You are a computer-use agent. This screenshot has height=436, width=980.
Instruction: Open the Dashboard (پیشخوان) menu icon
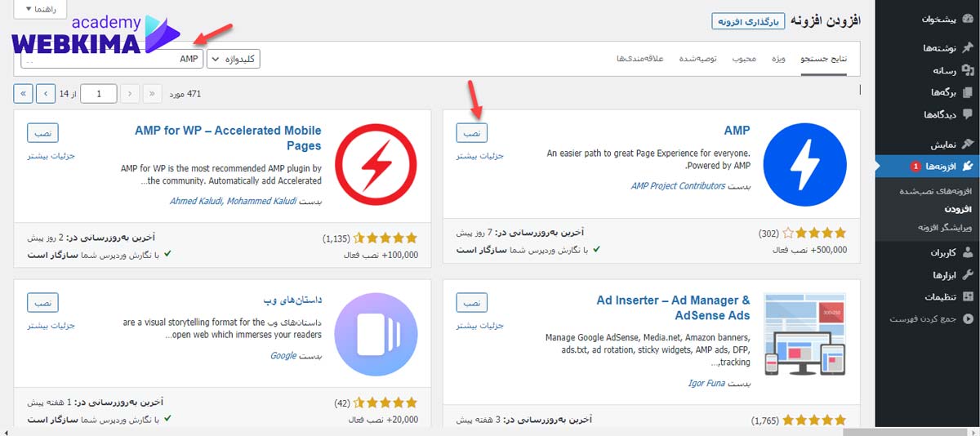pos(968,19)
